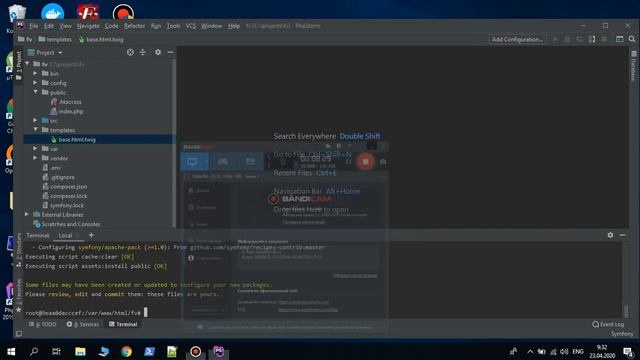This screenshot has width=640, height=360.
Task: Expand the bin folder
Action: (x=35, y=73)
